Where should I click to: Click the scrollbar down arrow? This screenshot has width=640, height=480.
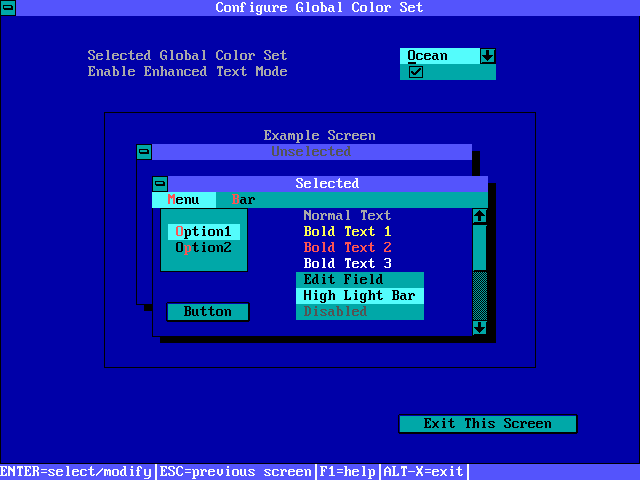point(479,327)
